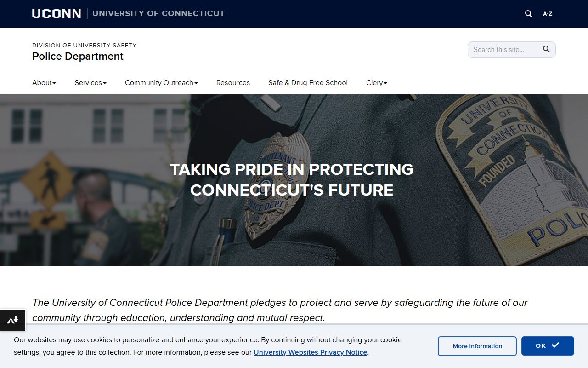Expand the About dropdown menu
This screenshot has width=588, height=368.
point(44,83)
